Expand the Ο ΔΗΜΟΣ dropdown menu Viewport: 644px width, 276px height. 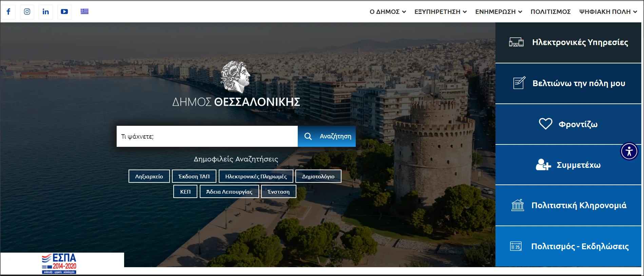tap(388, 12)
